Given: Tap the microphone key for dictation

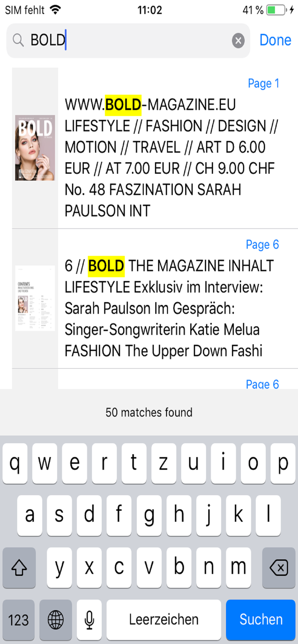Looking at the screenshot, I should (89, 620).
